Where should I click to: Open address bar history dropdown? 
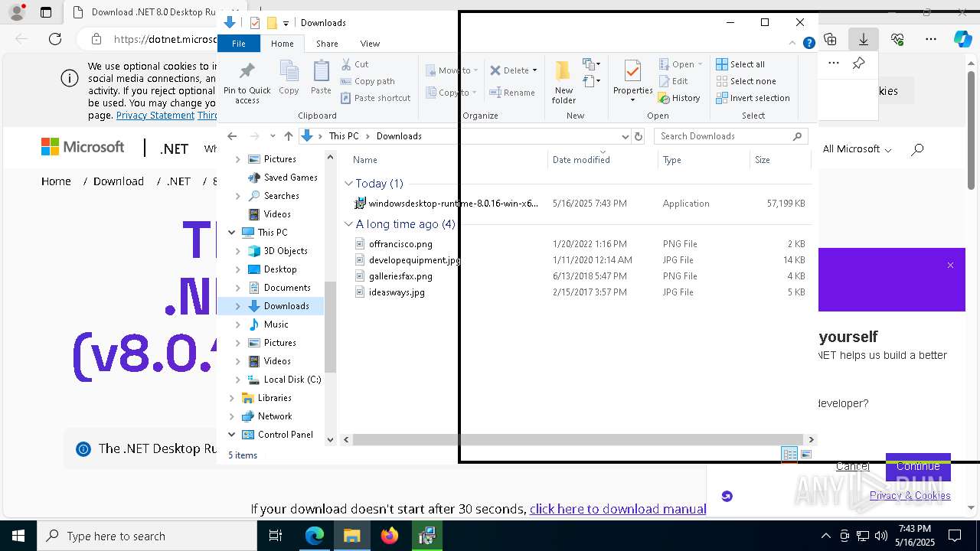[625, 136]
